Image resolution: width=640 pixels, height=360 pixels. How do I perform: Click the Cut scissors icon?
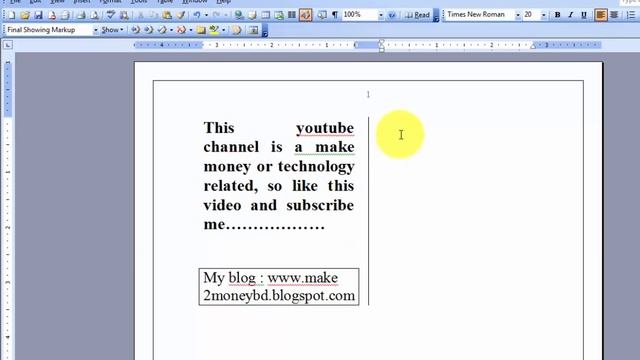[140, 16]
